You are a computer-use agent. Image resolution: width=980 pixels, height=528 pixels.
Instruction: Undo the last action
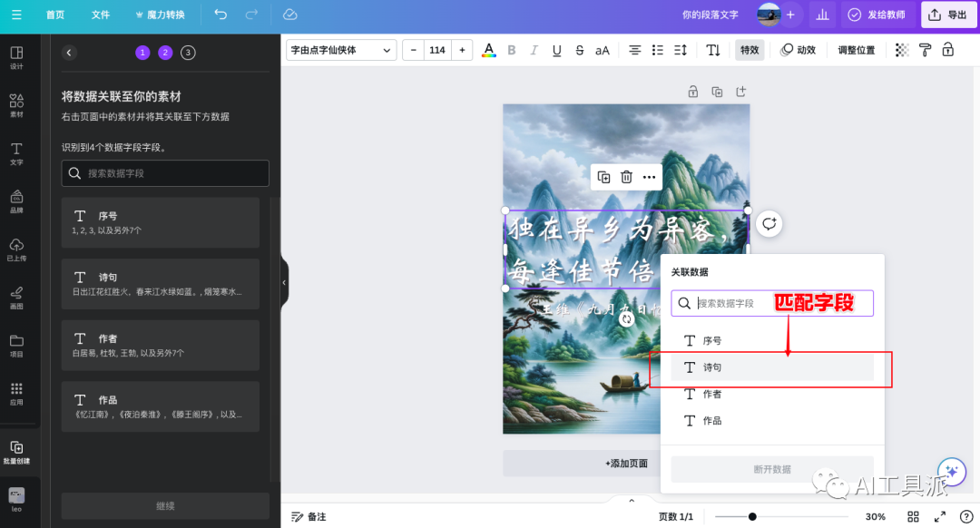pyautogui.click(x=220, y=15)
